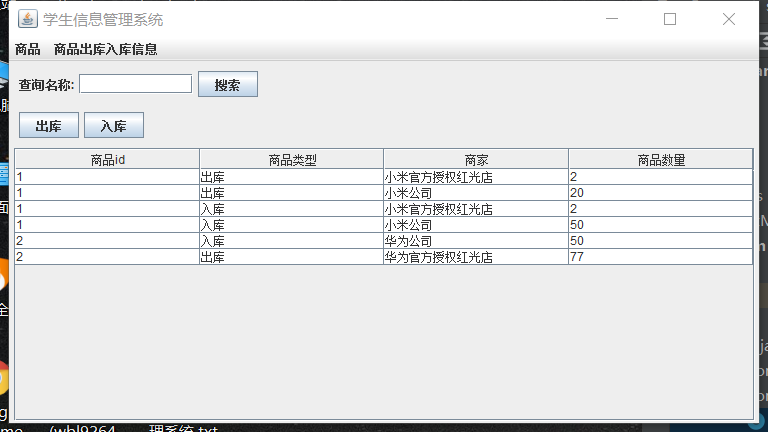Click the 商家 column header

[476, 159]
